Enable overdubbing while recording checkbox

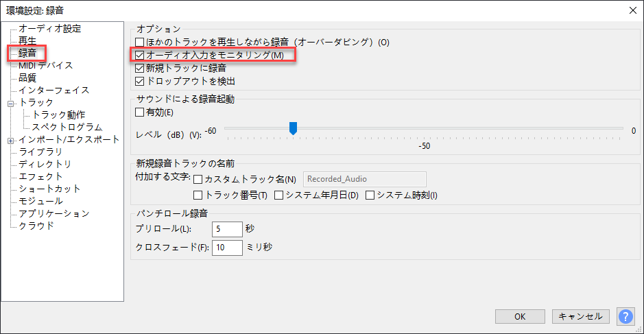141,43
